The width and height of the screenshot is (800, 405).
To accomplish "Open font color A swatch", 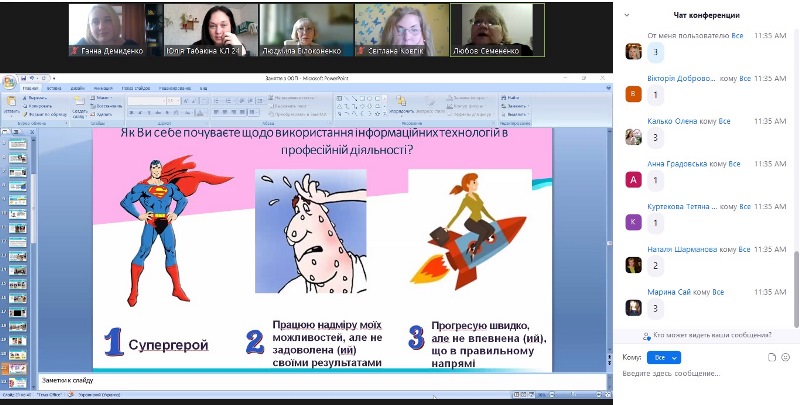I will click(x=201, y=113).
